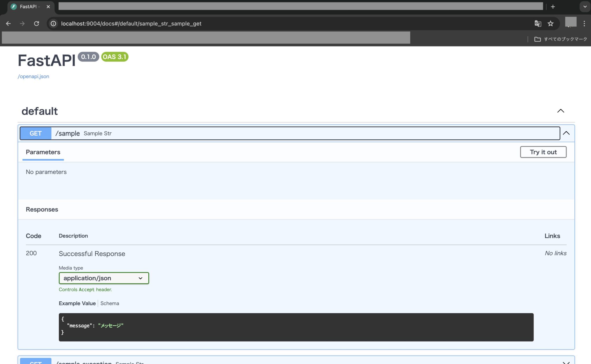Open the tab search dropdown arrow
Screen dimensions: 591x364
coord(585,7)
